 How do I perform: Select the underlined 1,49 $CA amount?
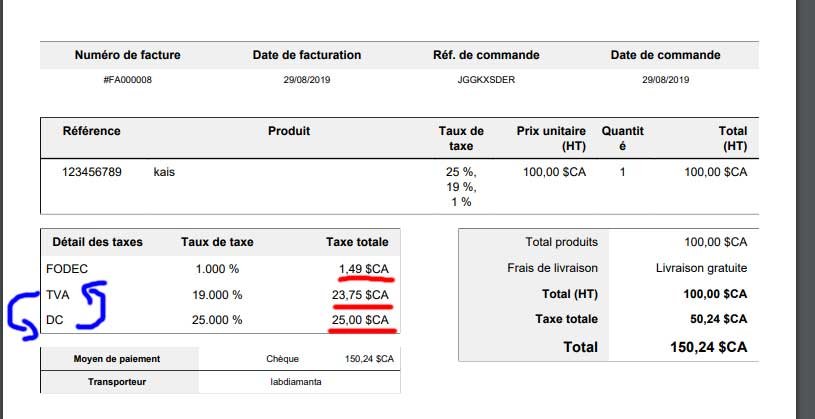(364, 268)
